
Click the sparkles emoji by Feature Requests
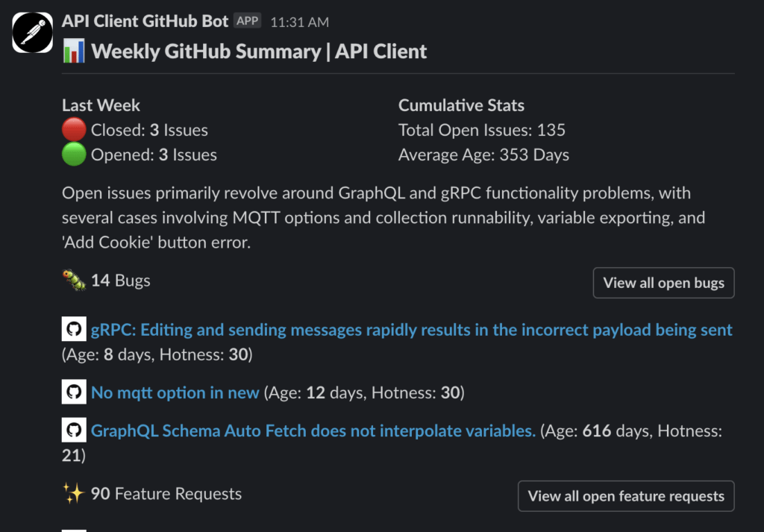(x=74, y=493)
